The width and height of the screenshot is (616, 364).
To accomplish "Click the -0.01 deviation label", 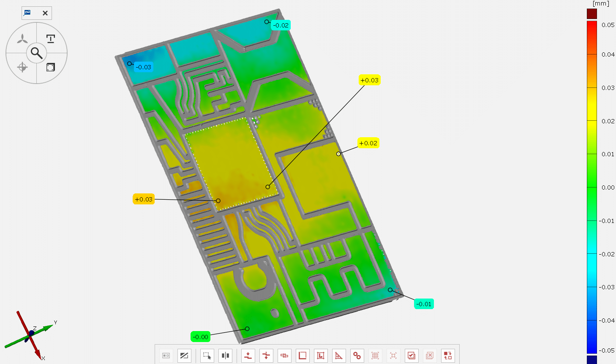I will 424,304.
